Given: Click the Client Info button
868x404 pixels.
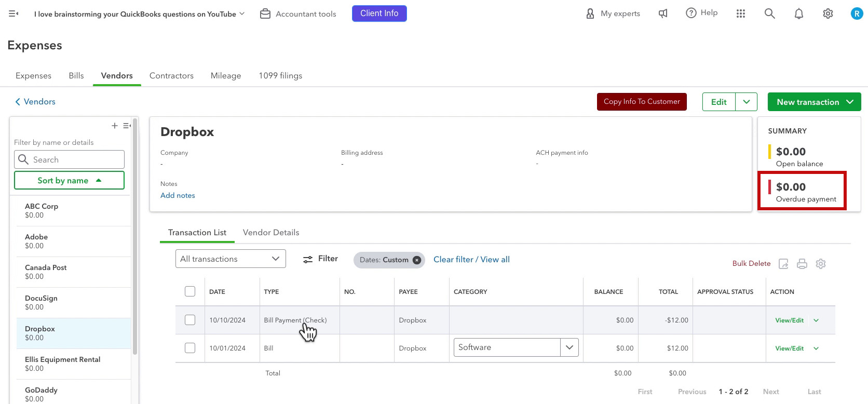Looking at the screenshot, I should (x=379, y=14).
